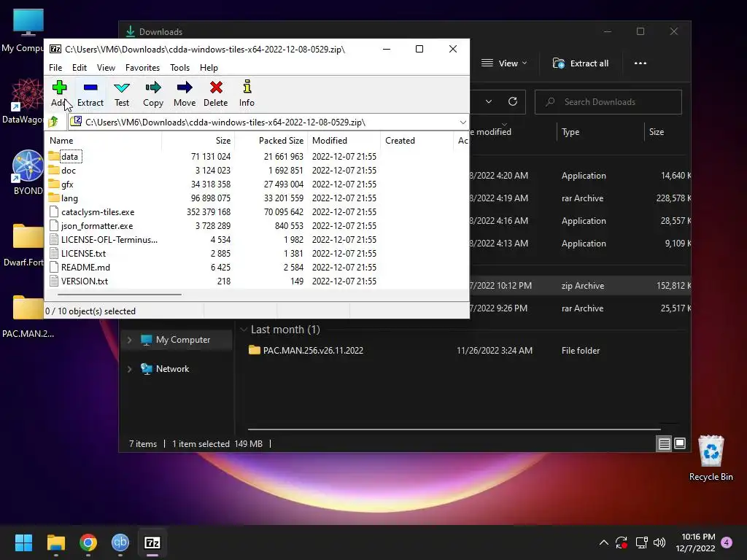Viewport: 747px width, 560px height.
Task: Select Network in the navigation tree
Action: 165,369
